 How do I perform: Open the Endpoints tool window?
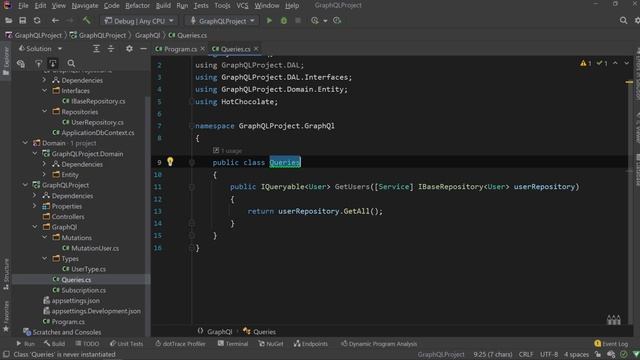310,344
